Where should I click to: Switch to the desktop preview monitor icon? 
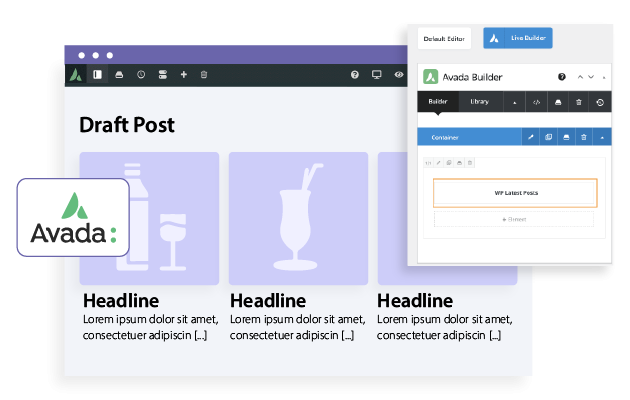pyautogui.click(x=377, y=74)
